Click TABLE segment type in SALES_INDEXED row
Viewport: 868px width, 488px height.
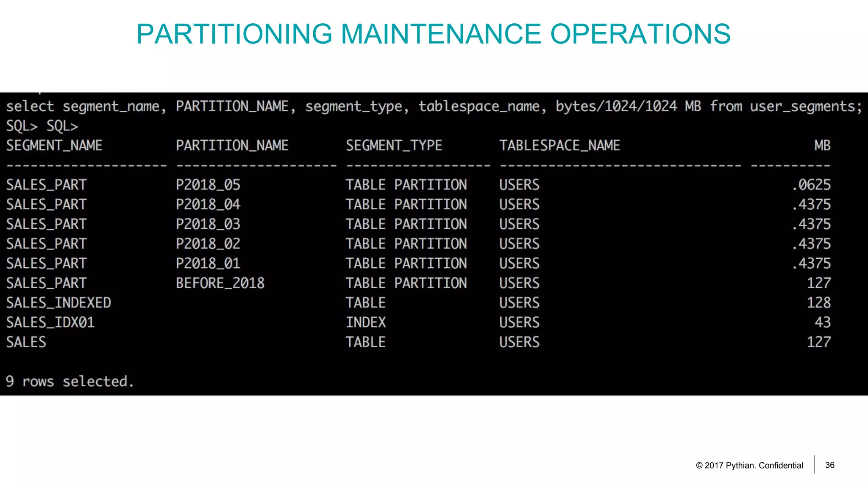click(366, 303)
